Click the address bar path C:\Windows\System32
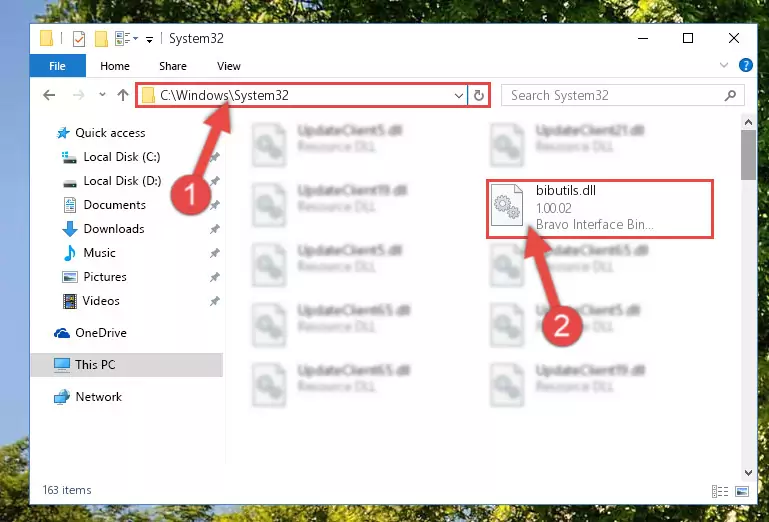 click(x=225, y=95)
